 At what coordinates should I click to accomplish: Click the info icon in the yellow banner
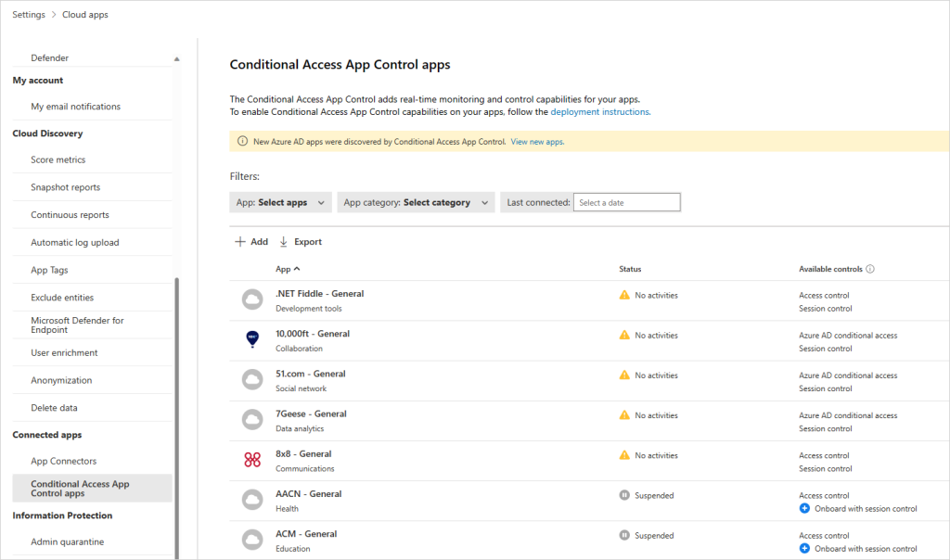pyautogui.click(x=242, y=142)
